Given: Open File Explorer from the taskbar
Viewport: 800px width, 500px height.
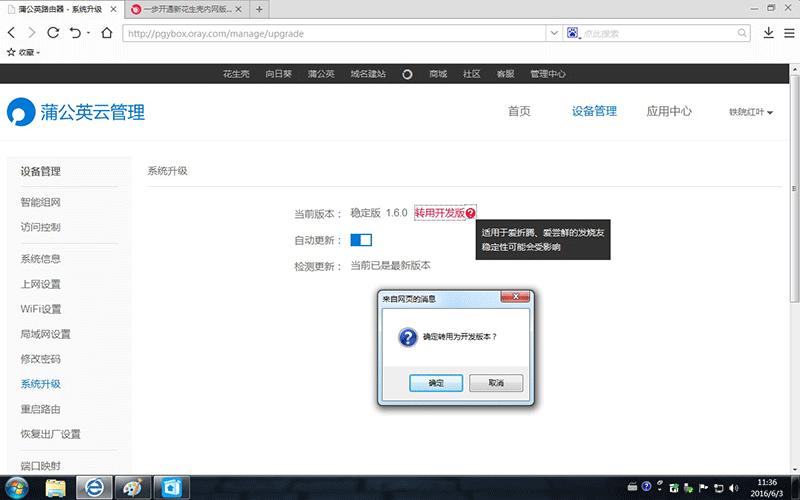Looking at the screenshot, I should point(56,488).
